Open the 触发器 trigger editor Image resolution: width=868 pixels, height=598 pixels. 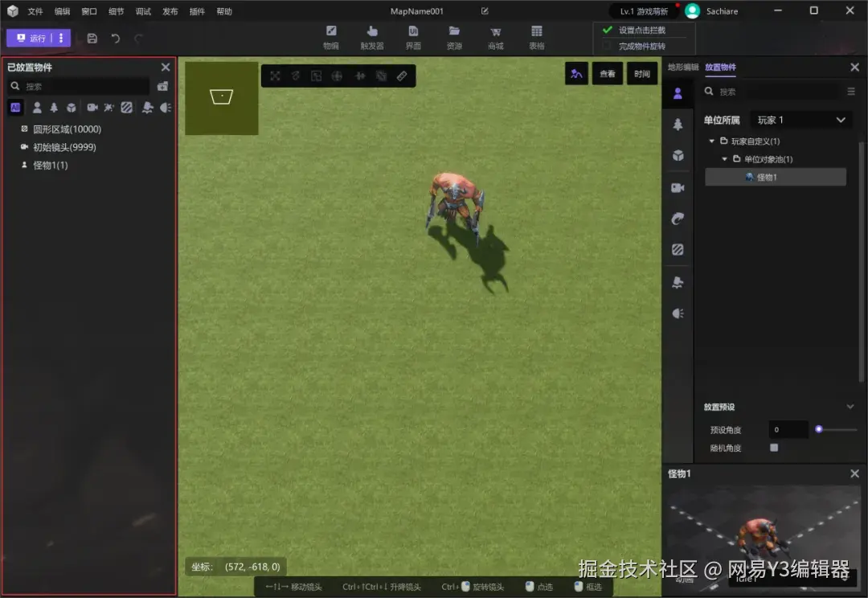pos(372,38)
